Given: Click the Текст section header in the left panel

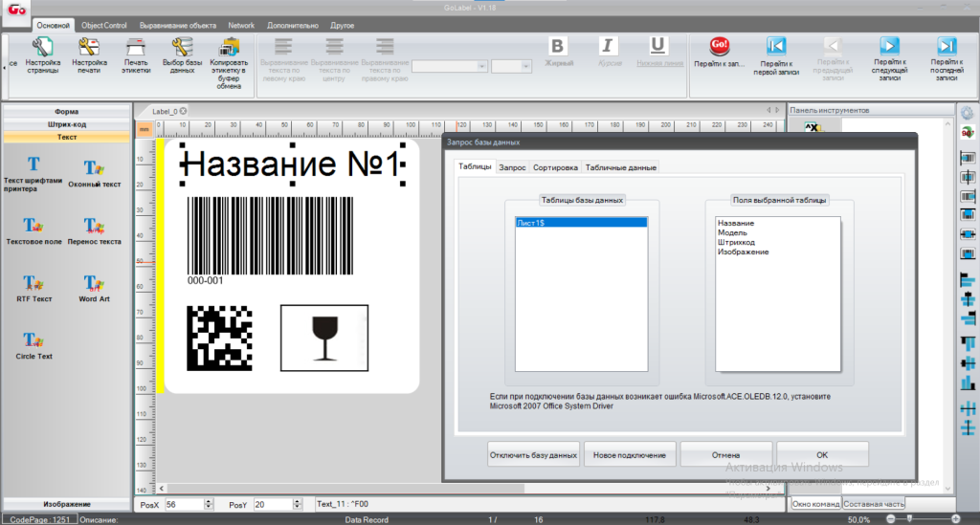Looking at the screenshot, I should coord(66,137).
